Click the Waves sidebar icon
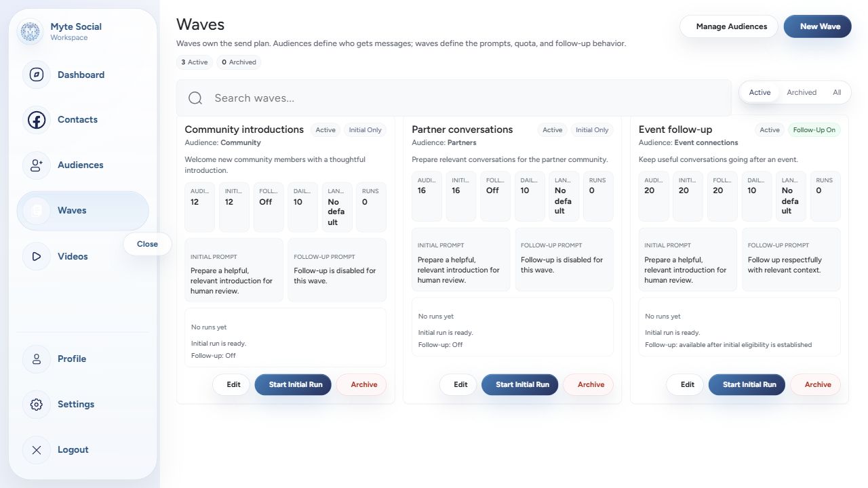Viewport: 868px width, 488px height. (x=37, y=211)
